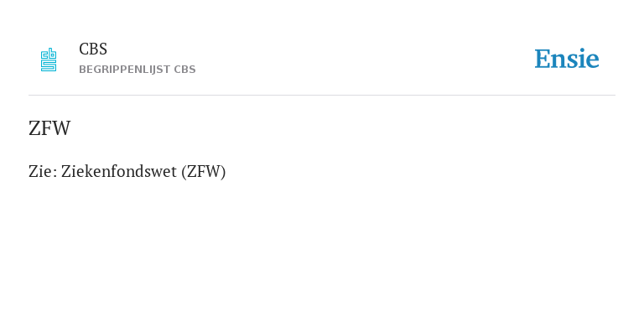
Task: Open the Ensie logo link
Action: tap(567, 59)
